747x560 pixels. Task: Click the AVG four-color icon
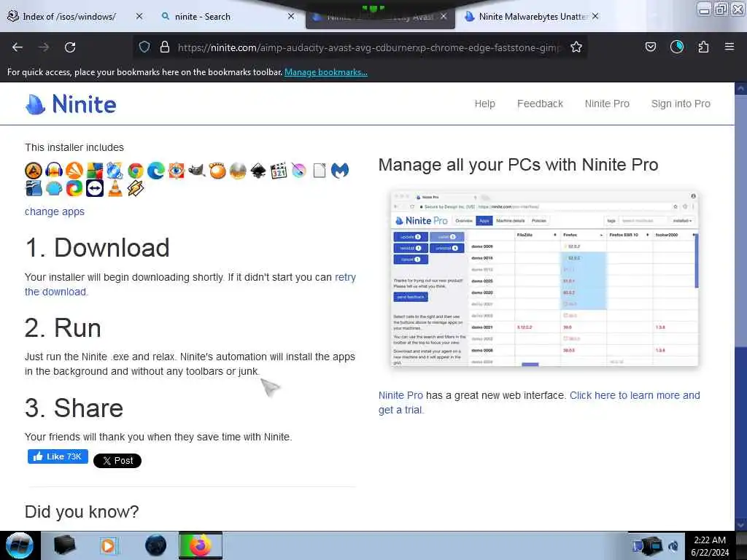tap(94, 171)
